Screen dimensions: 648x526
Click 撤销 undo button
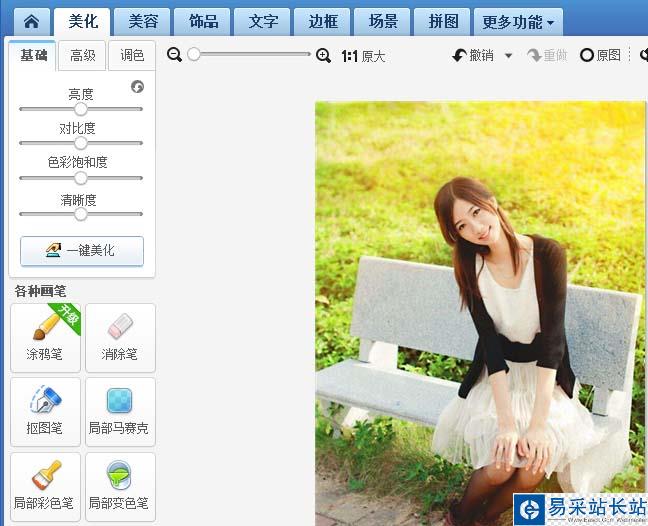tap(473, 55)
